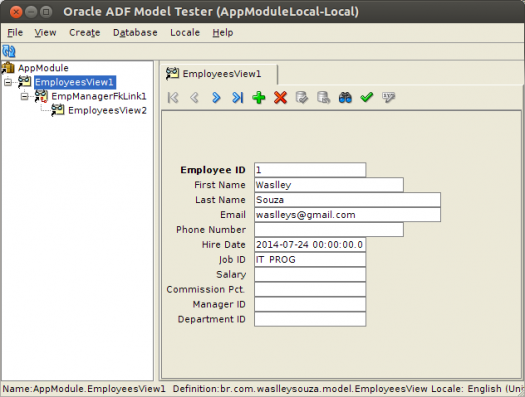
Task: Click the empty Manager ID field
Action: (x=310, y=304)
